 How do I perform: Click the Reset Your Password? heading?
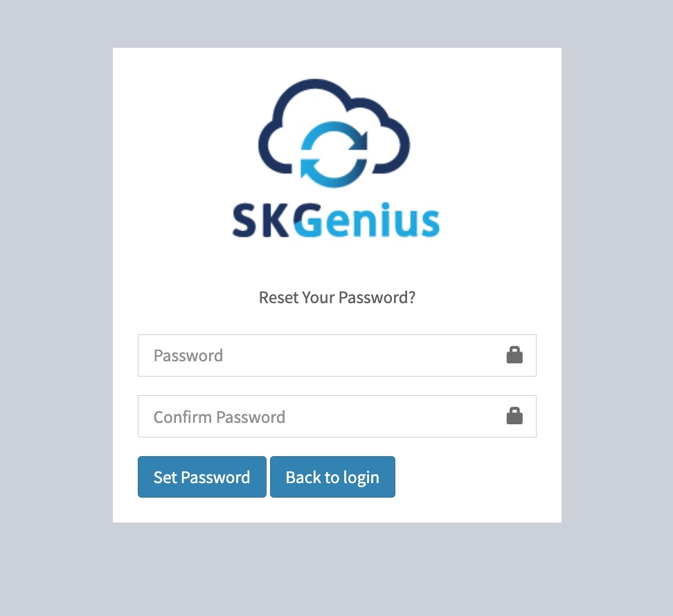pos(337,298)
